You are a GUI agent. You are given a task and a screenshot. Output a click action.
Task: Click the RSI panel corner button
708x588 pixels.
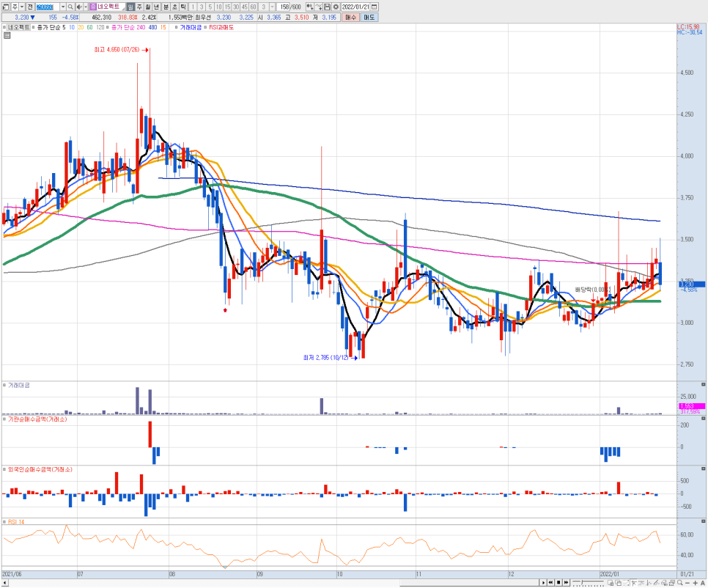(703, 521)
